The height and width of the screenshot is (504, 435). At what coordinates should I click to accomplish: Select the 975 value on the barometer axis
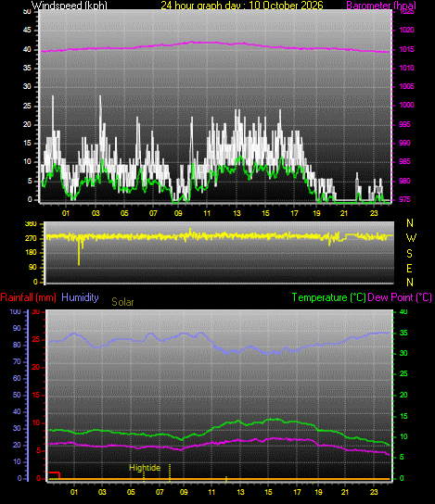[x=404, y=199]
